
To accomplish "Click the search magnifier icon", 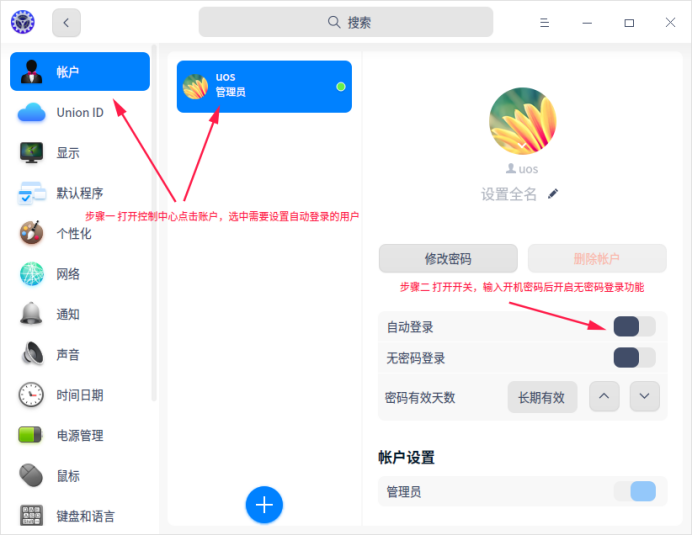I will pos(334,22).
